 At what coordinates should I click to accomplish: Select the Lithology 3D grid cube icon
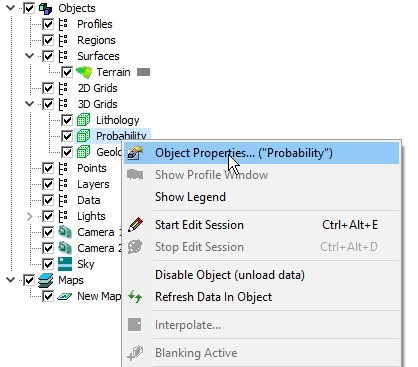click(84, 120)
